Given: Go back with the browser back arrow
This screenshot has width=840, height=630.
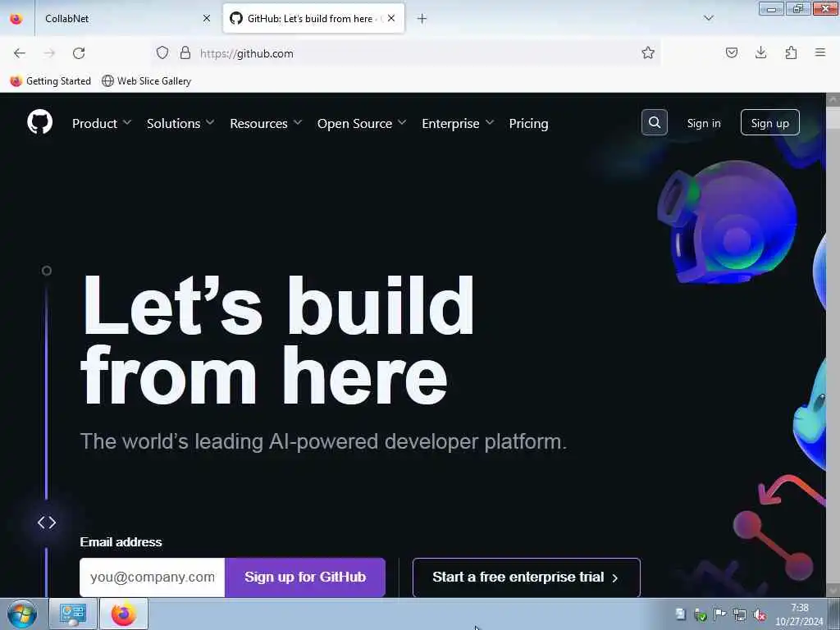Looking at the screenshot, I should coord(20,53).
